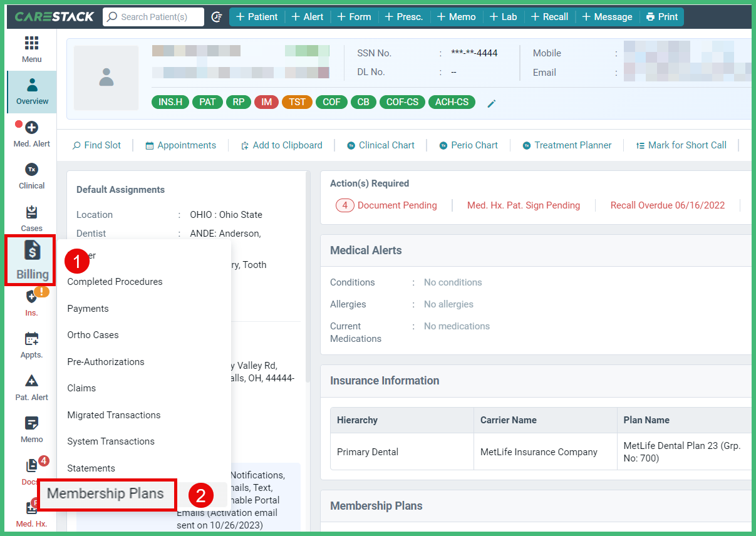Select Membership Plans from the Billing menu
756x536 pixels.
click(106, 494)
